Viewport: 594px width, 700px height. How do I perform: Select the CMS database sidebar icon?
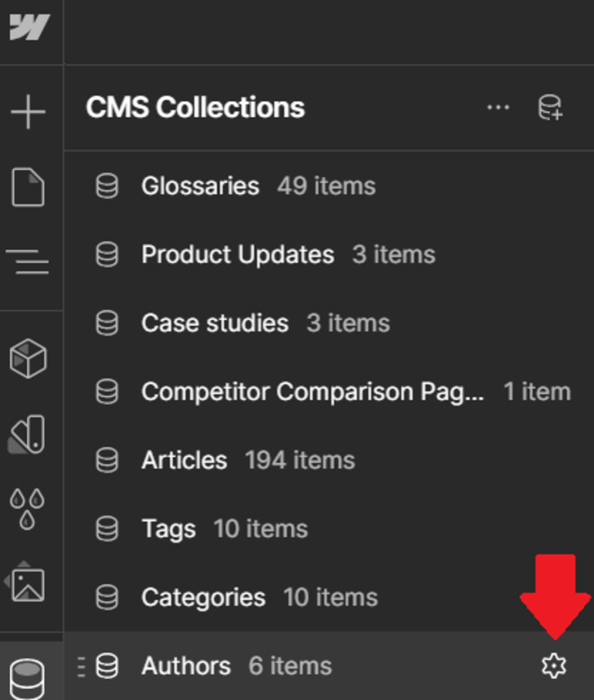tap(27, 677)
